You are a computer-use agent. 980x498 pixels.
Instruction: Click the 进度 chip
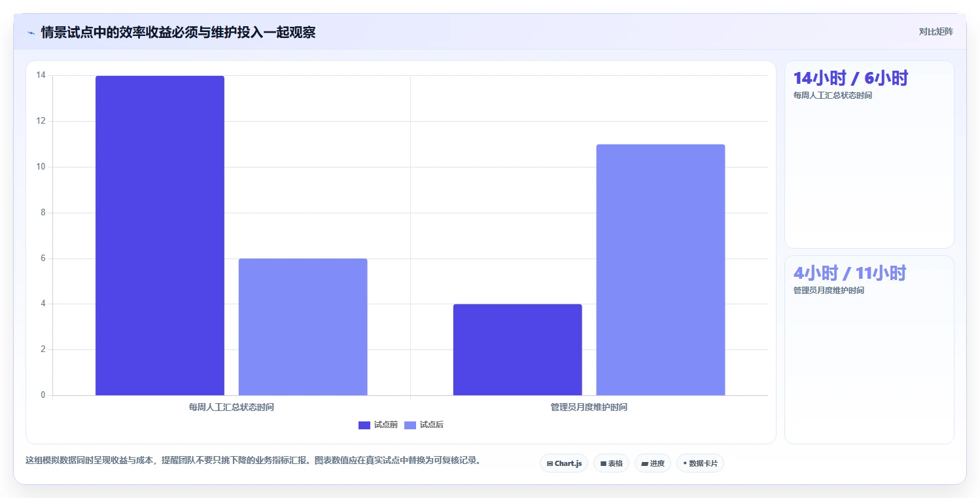click(x=652, y=463)
